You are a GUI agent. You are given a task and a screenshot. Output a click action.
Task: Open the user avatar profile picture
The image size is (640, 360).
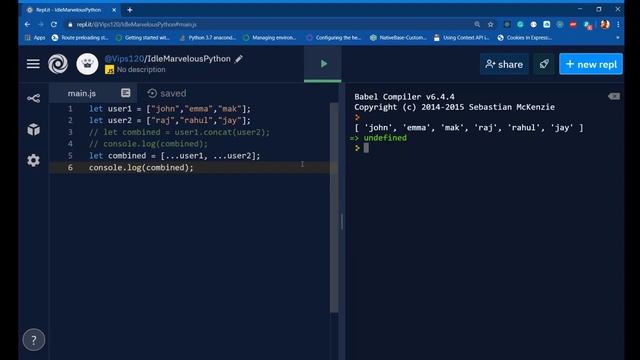click(87, 64)
